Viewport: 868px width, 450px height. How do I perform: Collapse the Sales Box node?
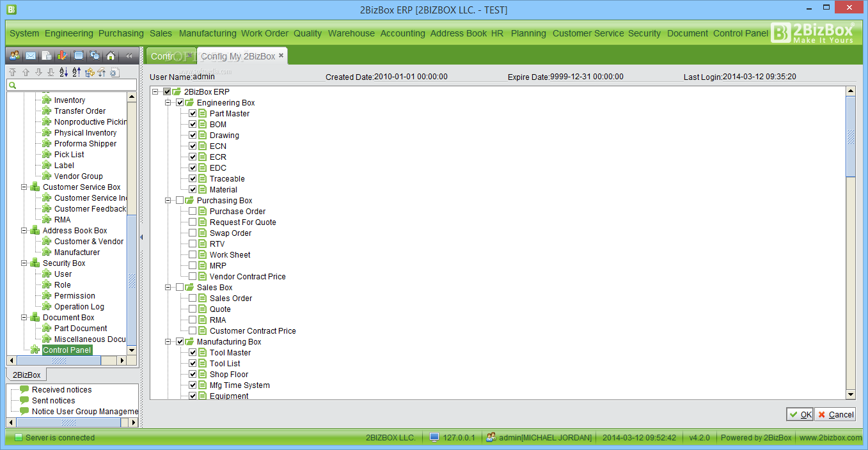pos(168,287)
